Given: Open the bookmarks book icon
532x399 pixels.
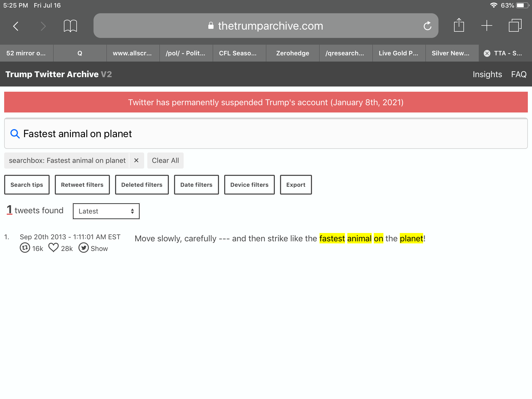Looking at the screenshot, I should (70, 26).
